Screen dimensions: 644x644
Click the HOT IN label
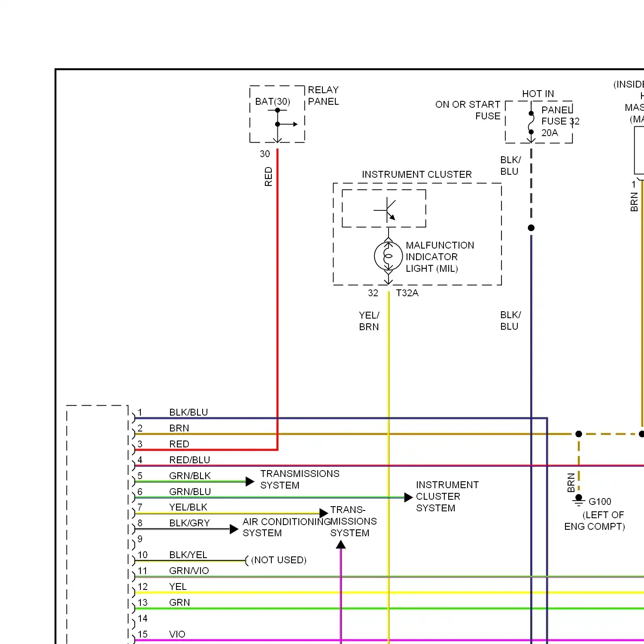click(538, 94)
